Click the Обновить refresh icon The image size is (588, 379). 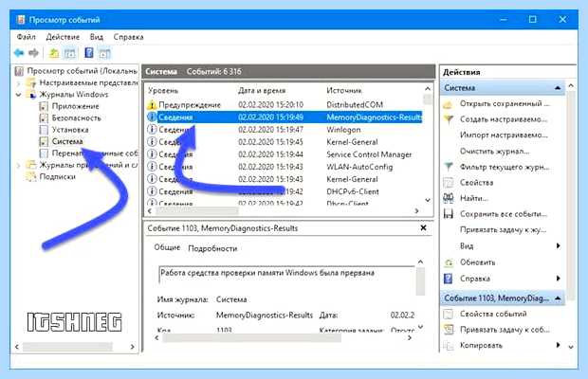point(449,262)
